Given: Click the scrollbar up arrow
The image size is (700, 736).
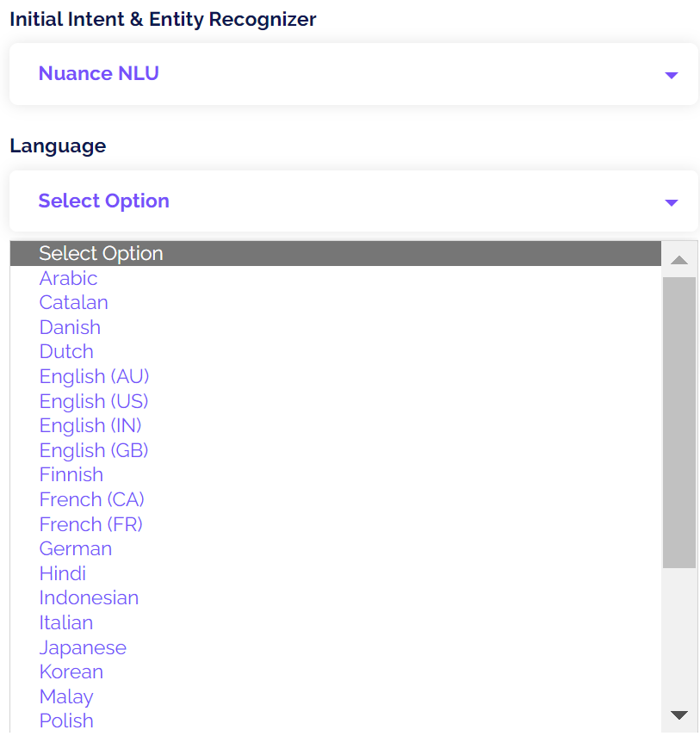Looking at the screenshot, I should coord(678,260).
